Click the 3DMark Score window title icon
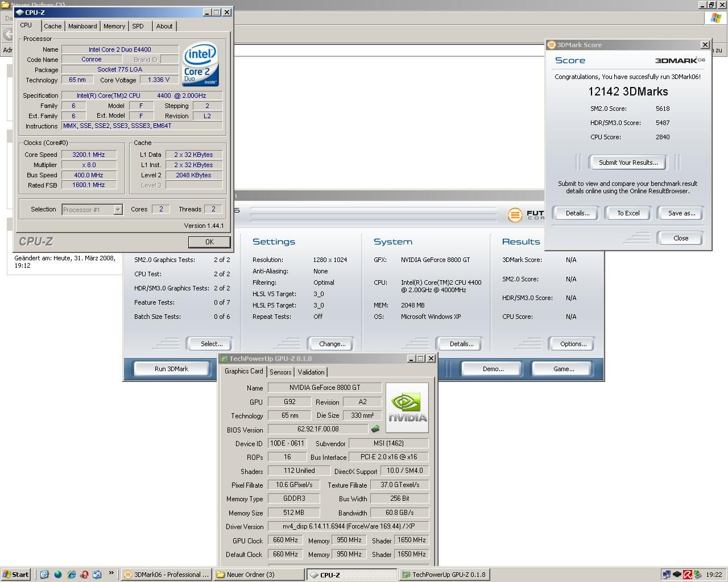This screenshot has height=582, width=728. pyautogui.click(x=551, y=45)
